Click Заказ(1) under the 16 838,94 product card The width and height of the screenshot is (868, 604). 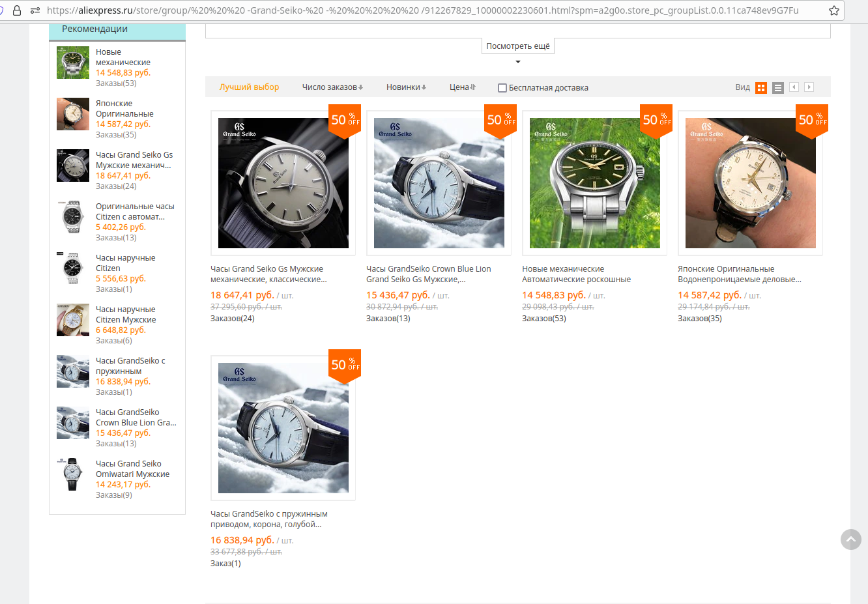225,564
